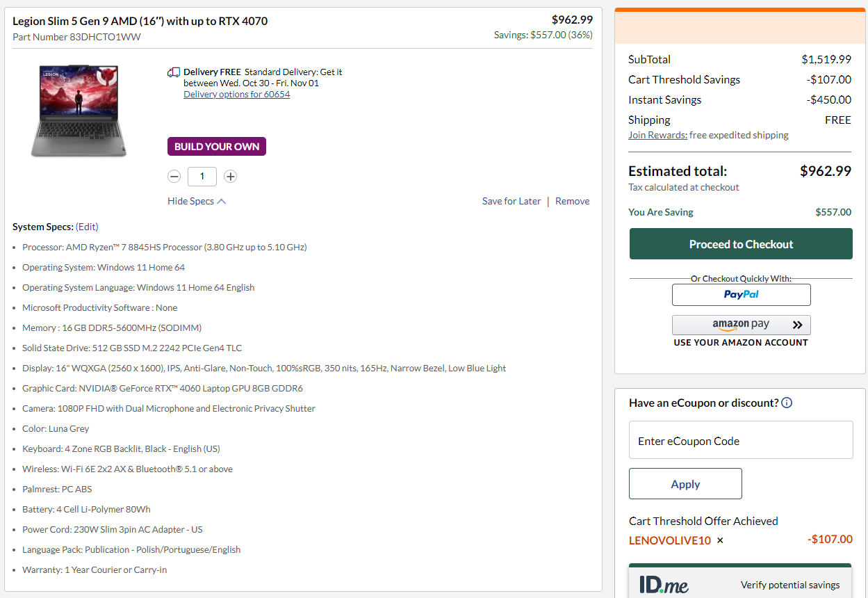The width and height of the screenshot is (868, 598).
Task: Increase quantity with the plus icon
Action: tap(231, 177)
